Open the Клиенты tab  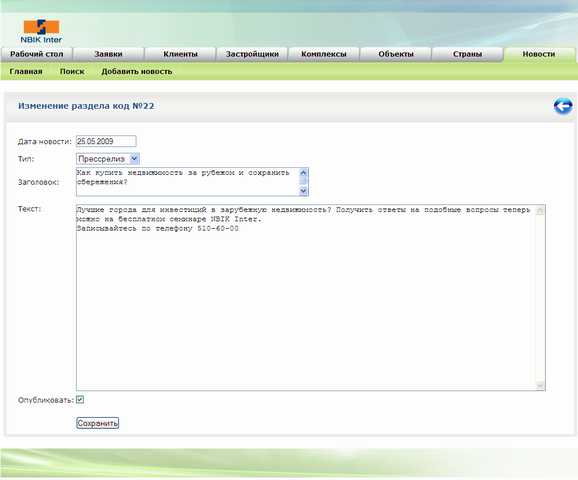180,54
